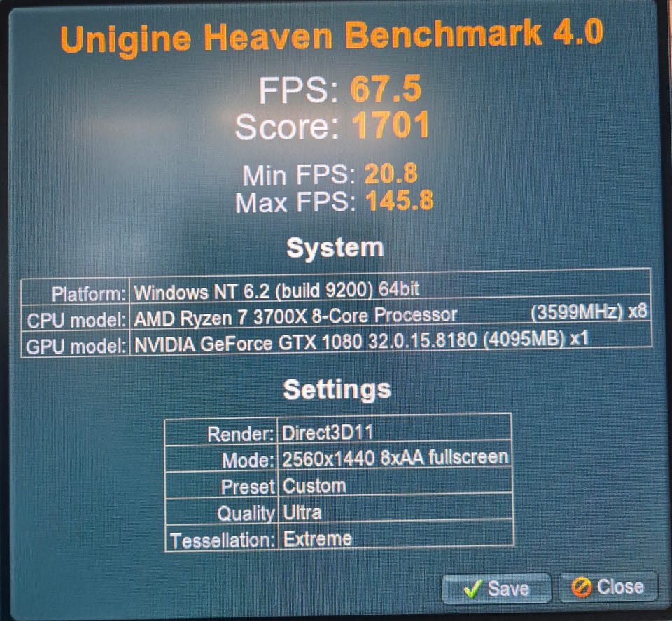Click the Max FPS value 145.8
The height and width of the screenshot is (621, 672).
point(400,200)
